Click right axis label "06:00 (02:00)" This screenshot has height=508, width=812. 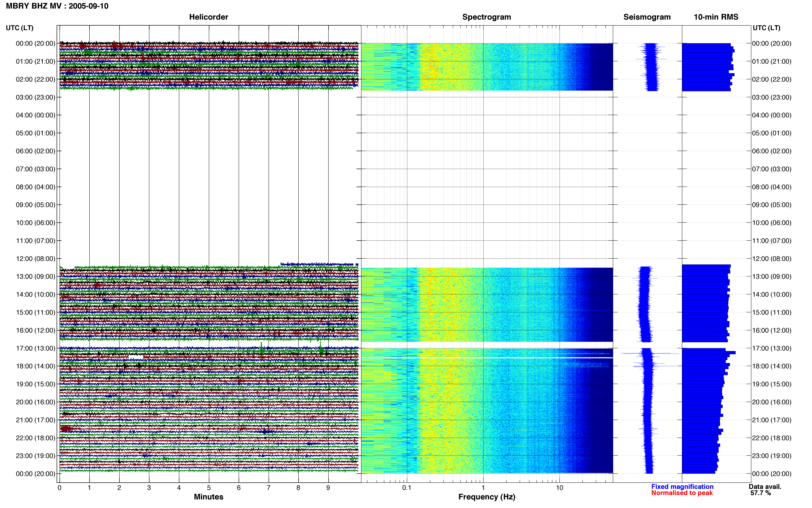point(772,151)
